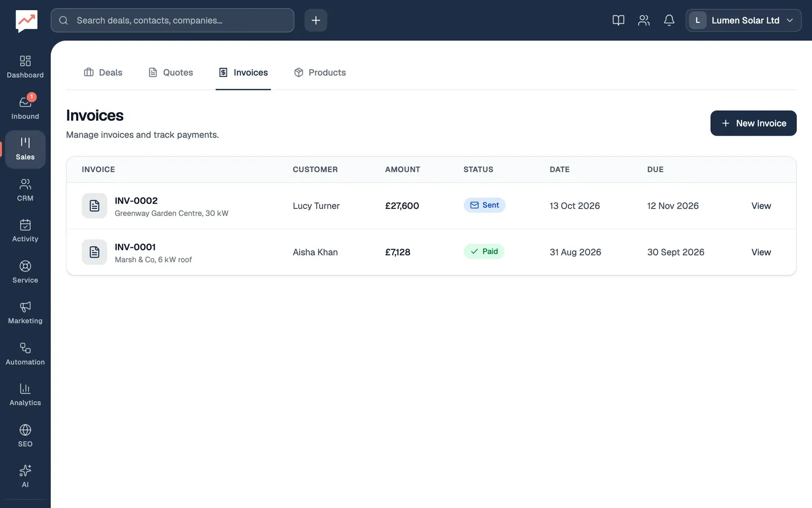Open the documentation book icon
The width and height of the screenshot is (812, 508).
click(618, 20)
